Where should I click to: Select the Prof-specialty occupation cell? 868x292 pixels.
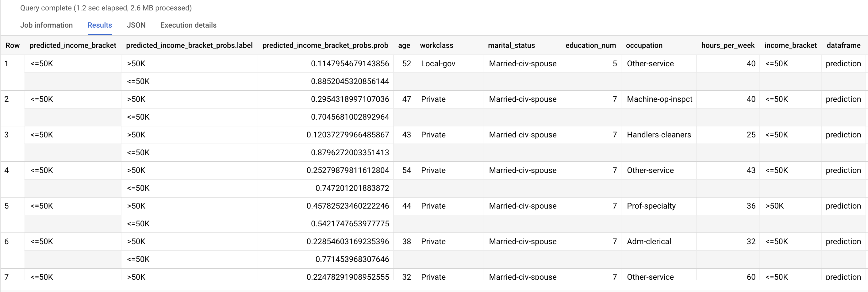pos(651,206)
